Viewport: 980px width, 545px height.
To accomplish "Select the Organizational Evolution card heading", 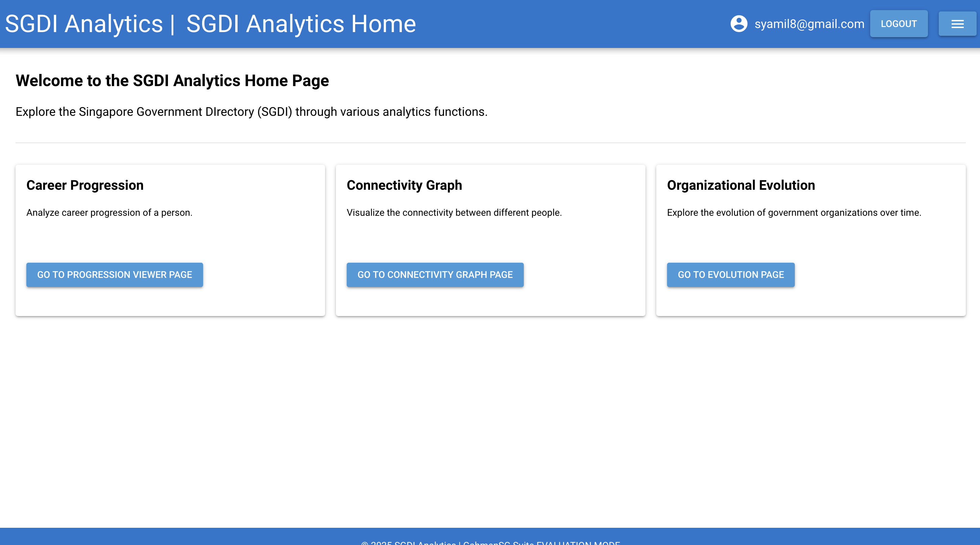I will (x=741, y=185).
